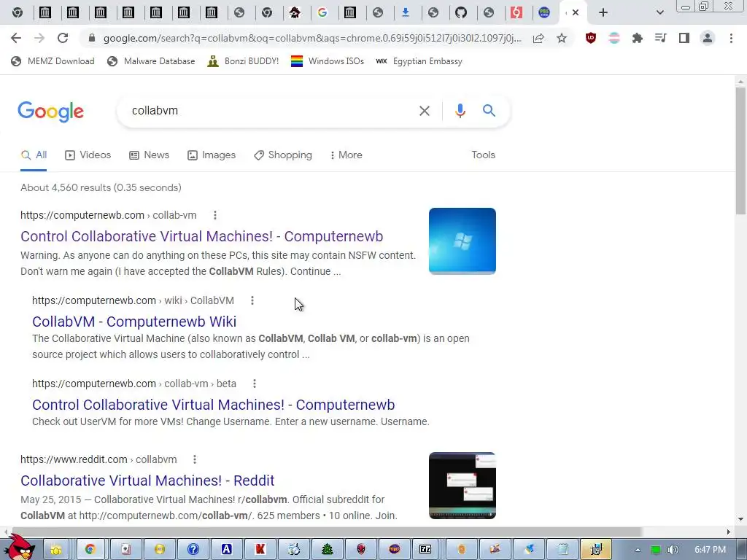This screenshot has height=560, width=747.
Task: Go back to the previous page
Action: click(x=16, y=38)
